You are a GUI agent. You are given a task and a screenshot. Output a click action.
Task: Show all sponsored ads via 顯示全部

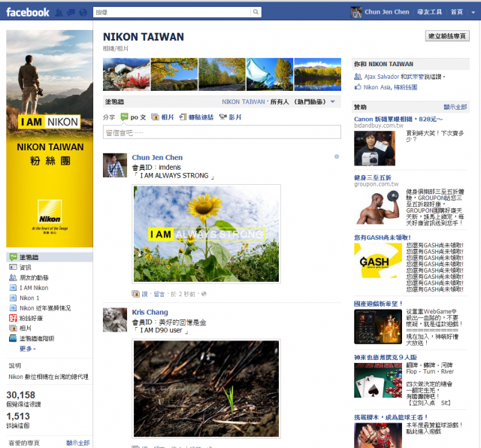[455, 107]
